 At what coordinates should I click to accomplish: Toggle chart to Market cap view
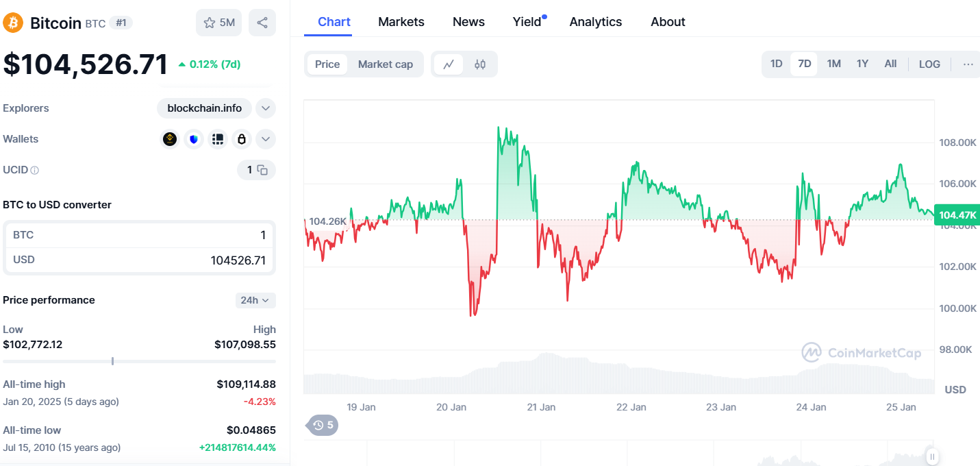click(x=385, y=64)
